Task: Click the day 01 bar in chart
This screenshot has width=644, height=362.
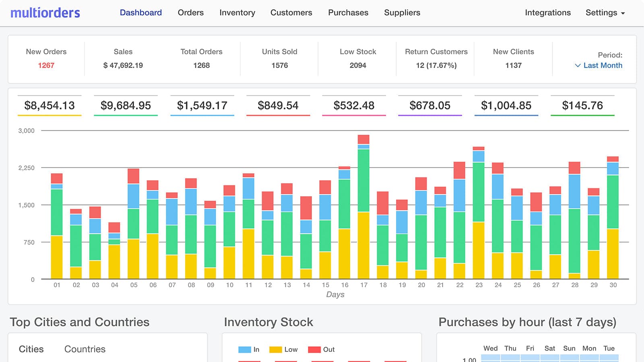Action: click(57, 226)
